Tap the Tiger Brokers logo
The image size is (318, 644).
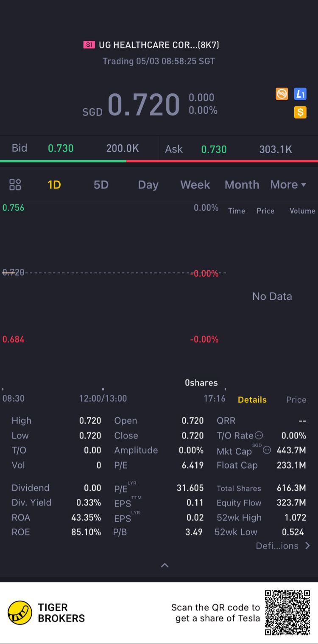click(20, 613)
